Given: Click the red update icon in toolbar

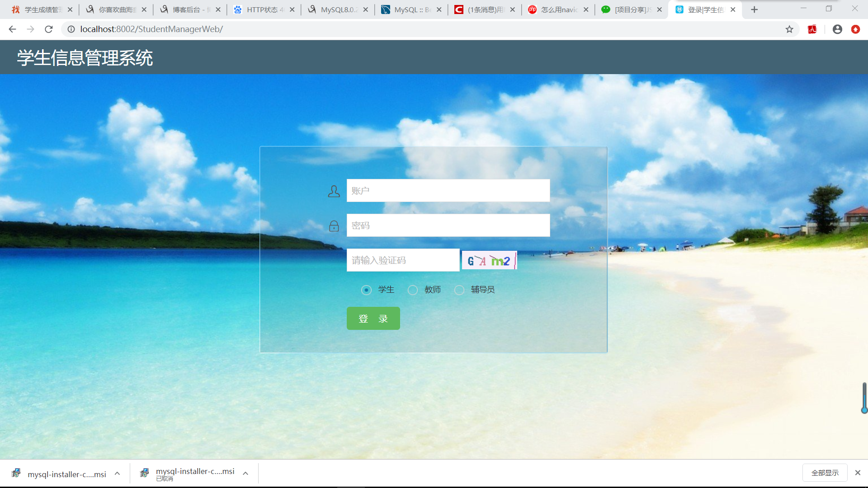Looking at the screenshot, I should coord(855,29).
